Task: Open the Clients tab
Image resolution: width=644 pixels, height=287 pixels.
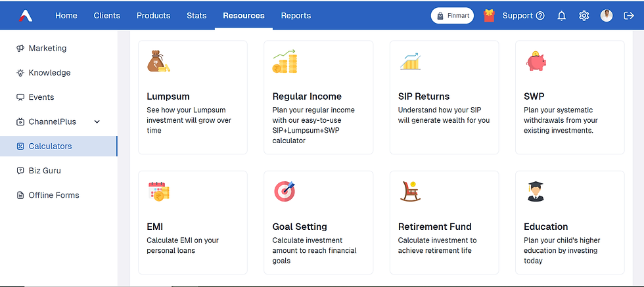Action: pyautogui.click(x=106, y=16)
